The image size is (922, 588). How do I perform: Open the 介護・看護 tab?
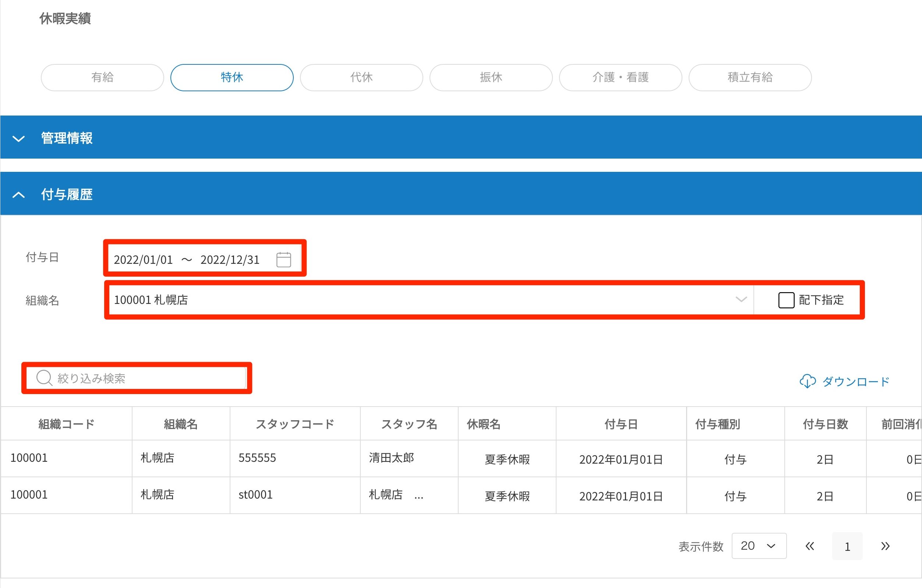620,77
